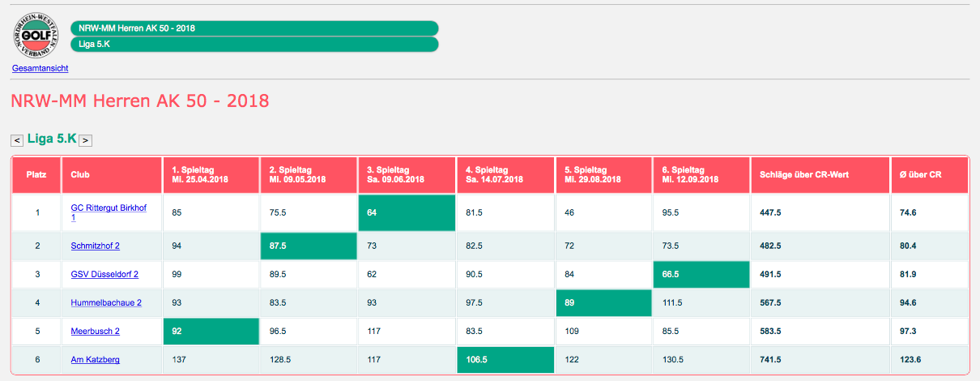Click the NRW-MM Herren AK 50 banner
The image size is (980, 381).
(254, 28)
